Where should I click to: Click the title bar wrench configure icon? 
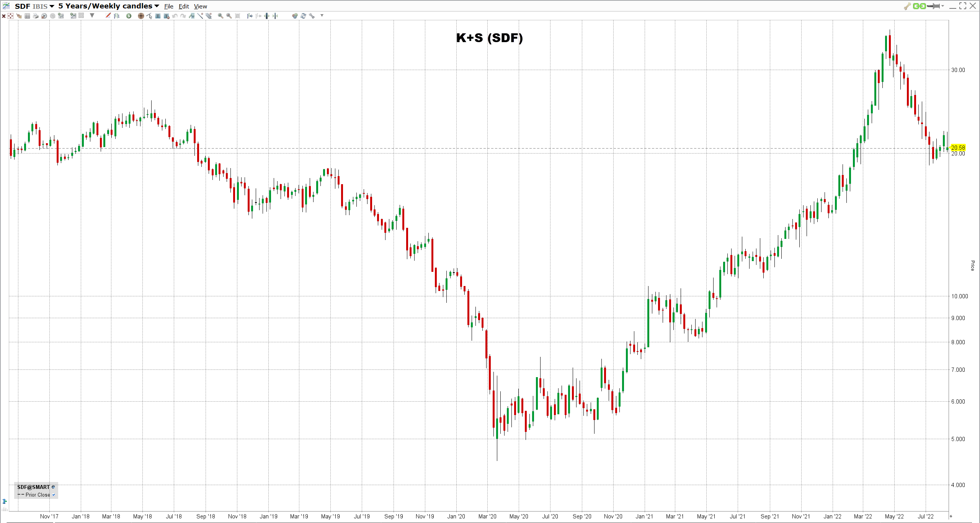pos(907,6)
